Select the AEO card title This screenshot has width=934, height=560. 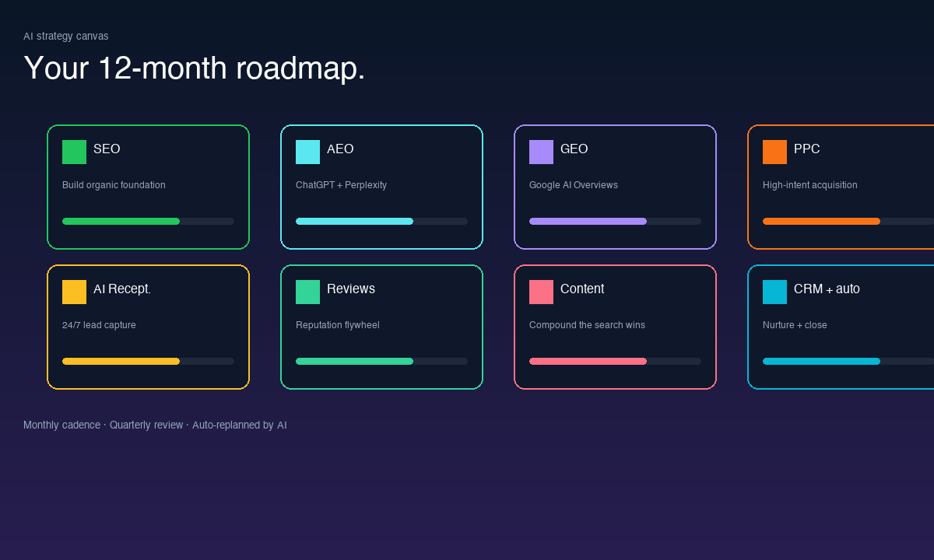[x=340, y=149]
